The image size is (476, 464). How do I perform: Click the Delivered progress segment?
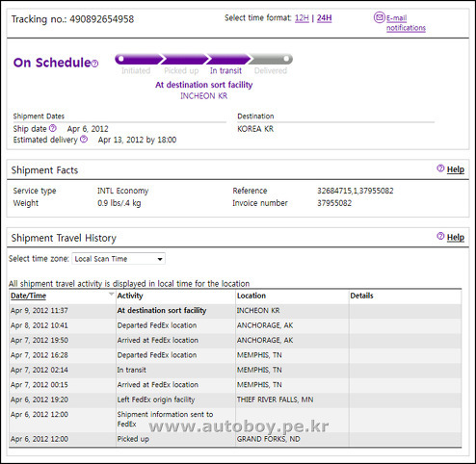coord(271,60)
